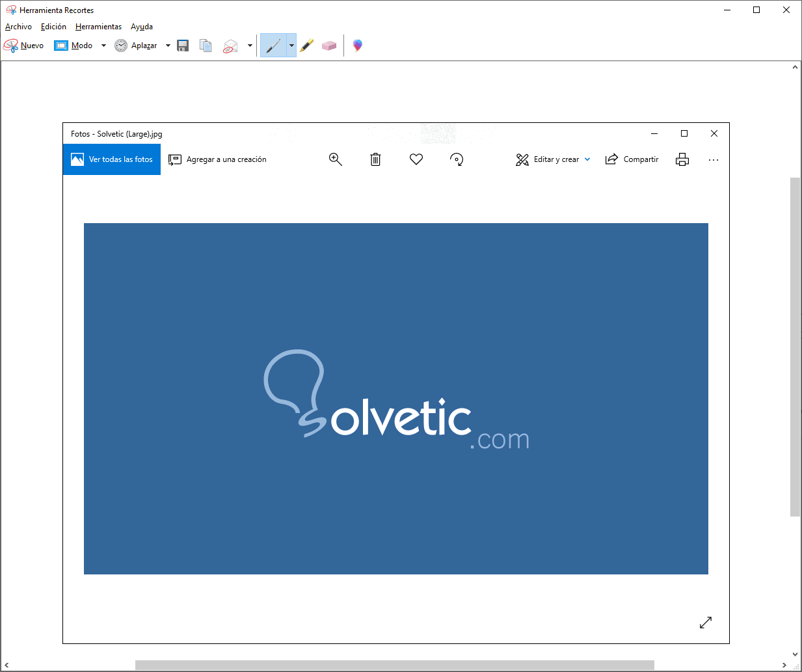Open the Pen options dropdown arrow
The image size is (802, 672).
click(x=291, y=46)
